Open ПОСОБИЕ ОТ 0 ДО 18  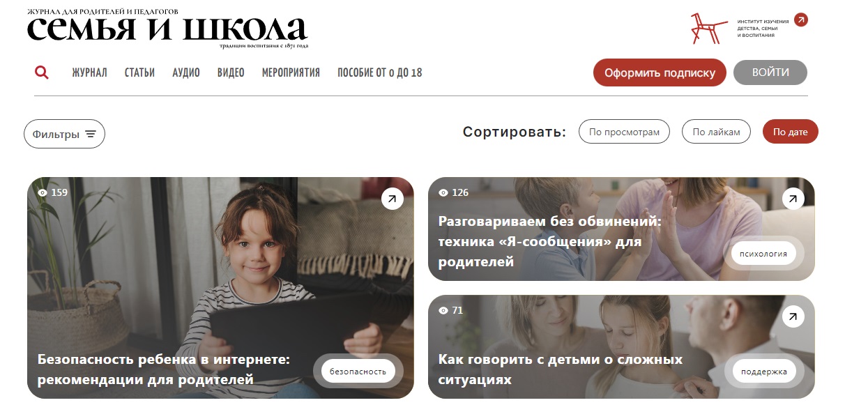pos(379,72)
